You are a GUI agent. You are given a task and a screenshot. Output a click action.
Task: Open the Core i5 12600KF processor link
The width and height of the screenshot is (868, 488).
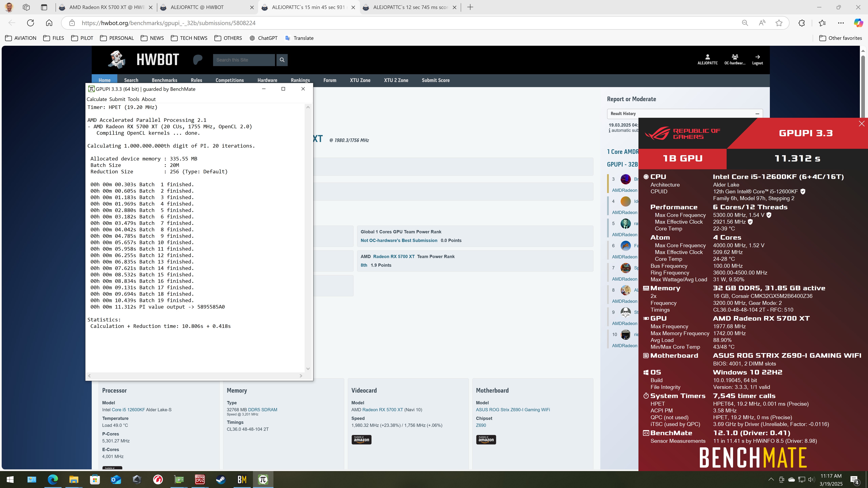[x=128, y=410]
